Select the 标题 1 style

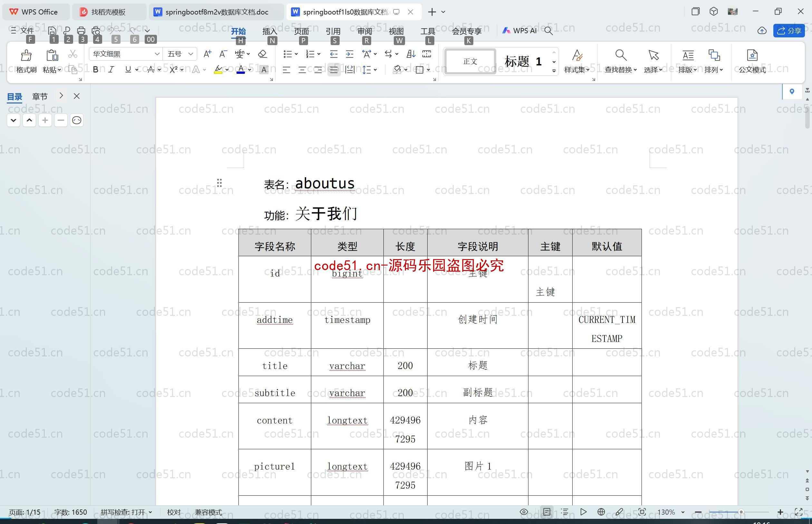tap(523, 61)
